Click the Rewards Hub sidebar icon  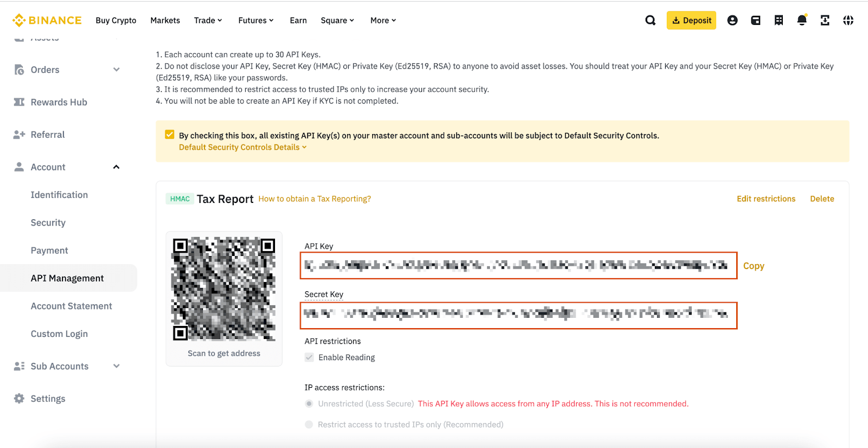(x=20, y=103)
